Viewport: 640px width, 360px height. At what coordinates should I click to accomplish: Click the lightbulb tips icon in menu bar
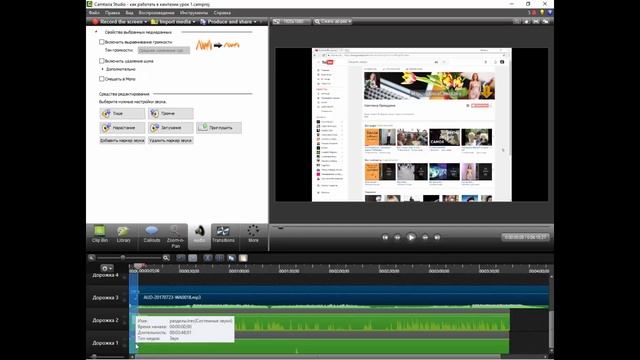pos(542,13)
